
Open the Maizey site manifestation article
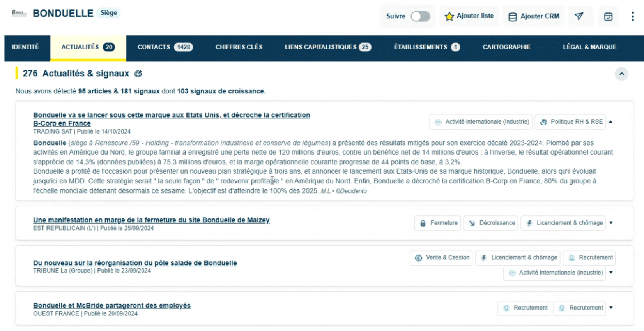tap(151, 220)
